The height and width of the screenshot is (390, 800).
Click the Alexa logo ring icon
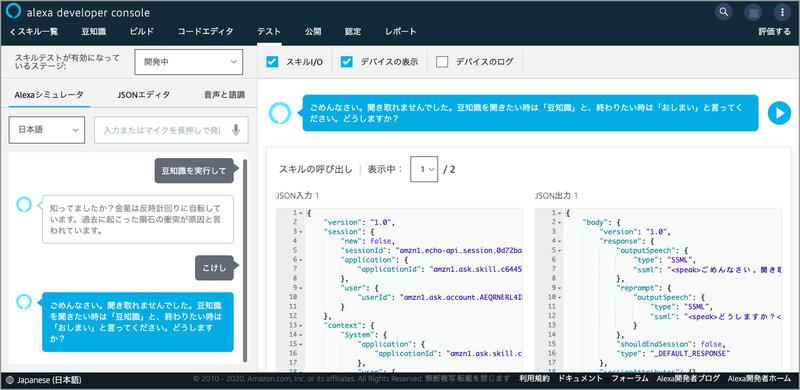pos(13,11)
